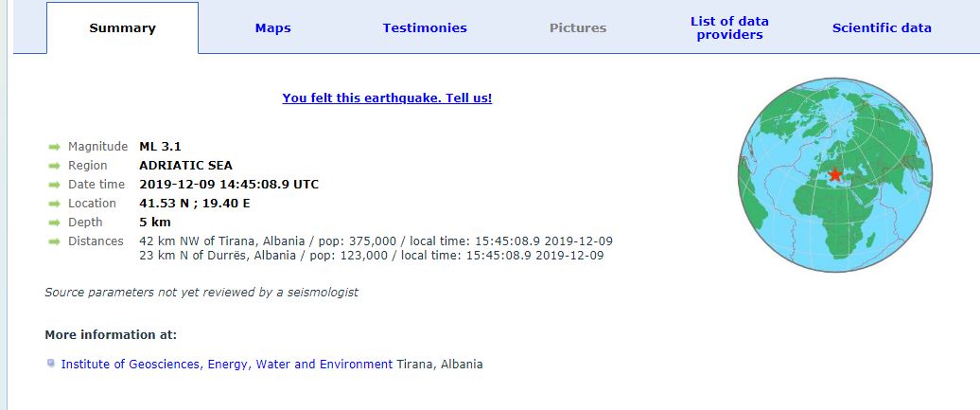The width and height of the screenshot is (980, 410).
Task: Click the ADRIATIC SEA region text
Action: [x=185, y=166]
